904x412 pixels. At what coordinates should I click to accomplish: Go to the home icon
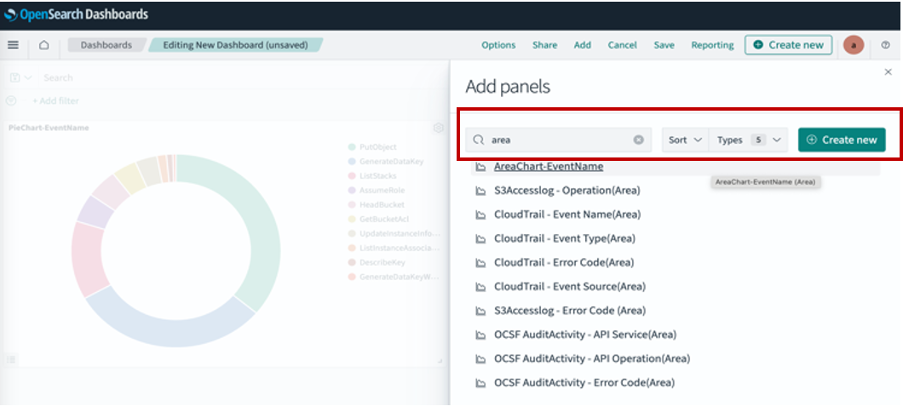coord(44,45)
